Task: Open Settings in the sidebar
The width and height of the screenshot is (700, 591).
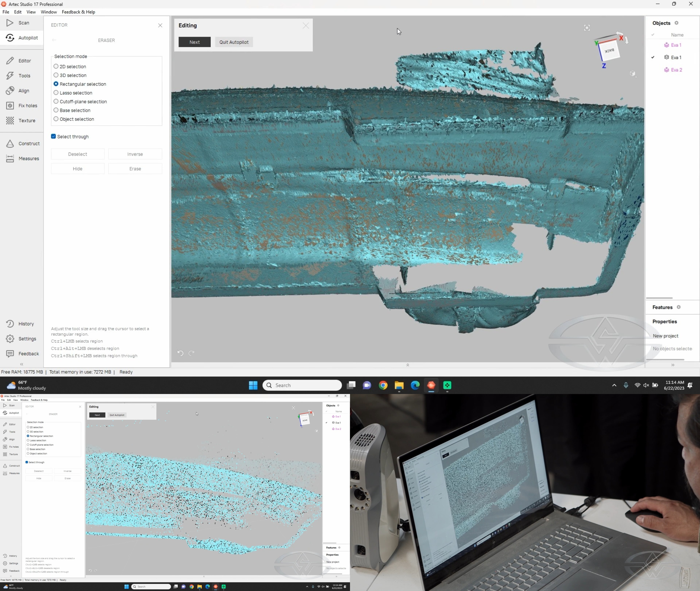Action: pos(21,339)
